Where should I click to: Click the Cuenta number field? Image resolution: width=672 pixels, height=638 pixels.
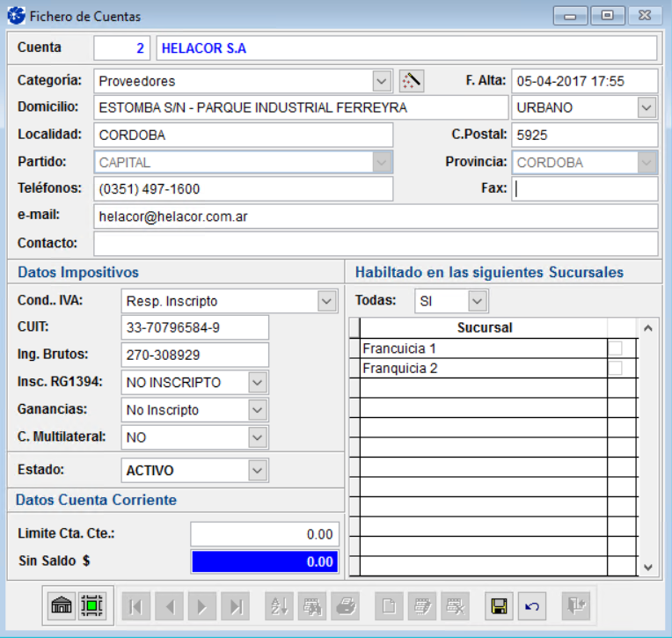[x=121, y=48]
